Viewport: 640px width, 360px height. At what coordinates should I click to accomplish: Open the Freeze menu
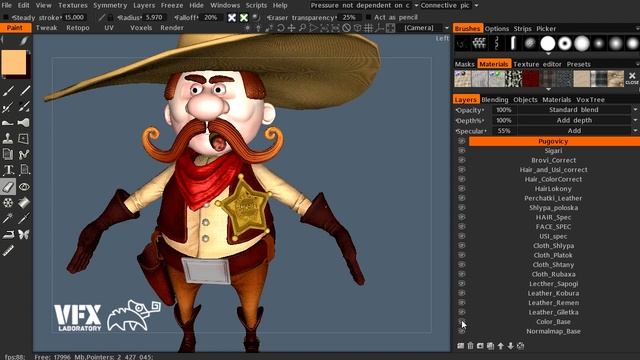point(172,5)
